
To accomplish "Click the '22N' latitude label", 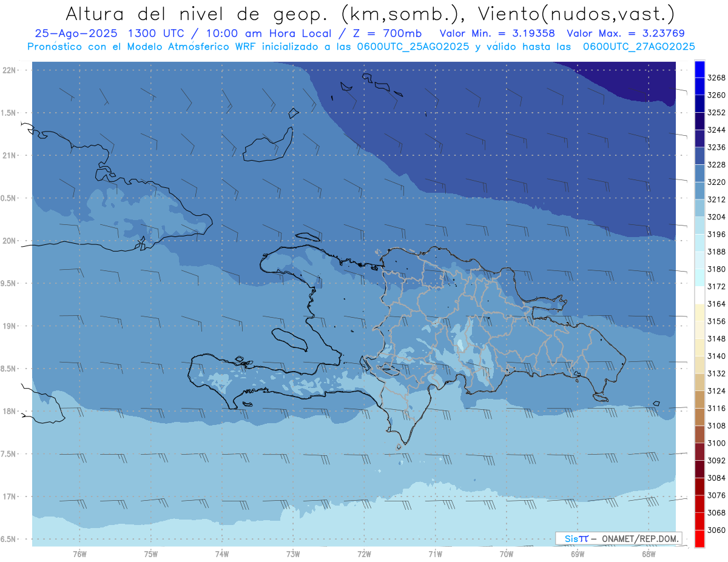I will pos(9,70).
